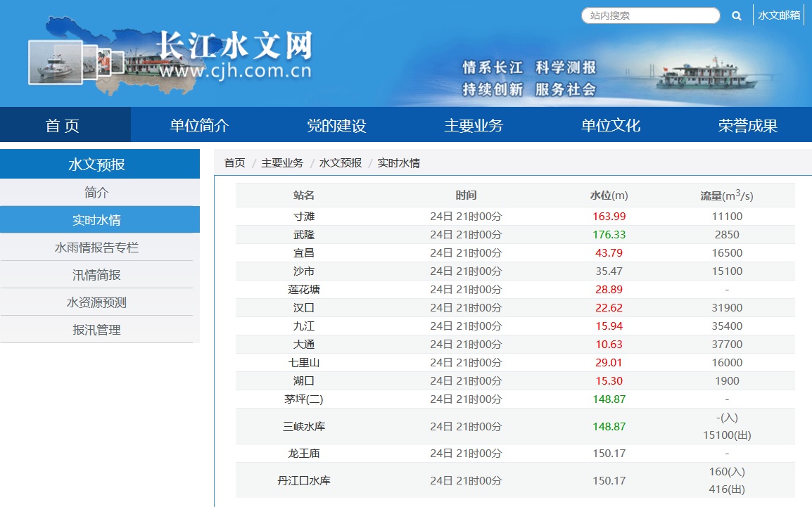Select the 大通 station name
Image resolution: width=812 pixels, height=507 pixels.
point(304,344)
